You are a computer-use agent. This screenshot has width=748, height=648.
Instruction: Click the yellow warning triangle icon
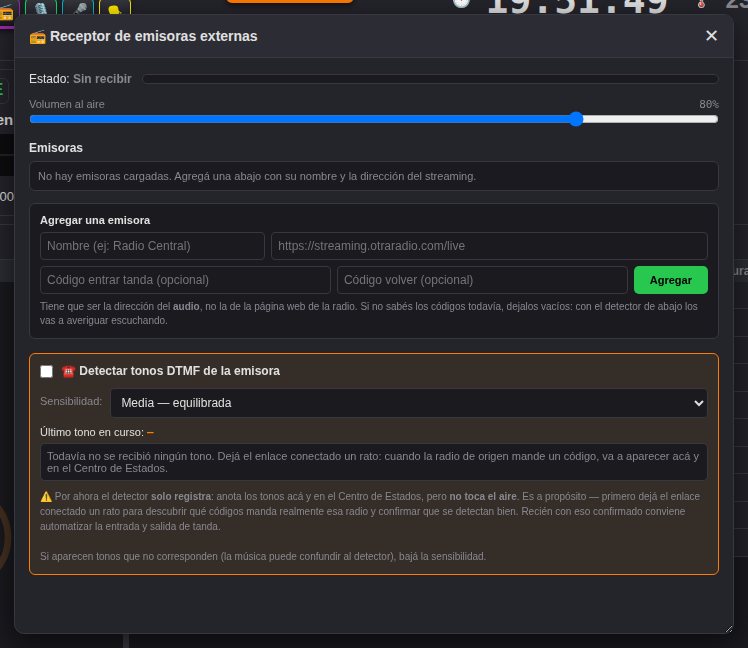pyautogui.click(x=46, y=497)
